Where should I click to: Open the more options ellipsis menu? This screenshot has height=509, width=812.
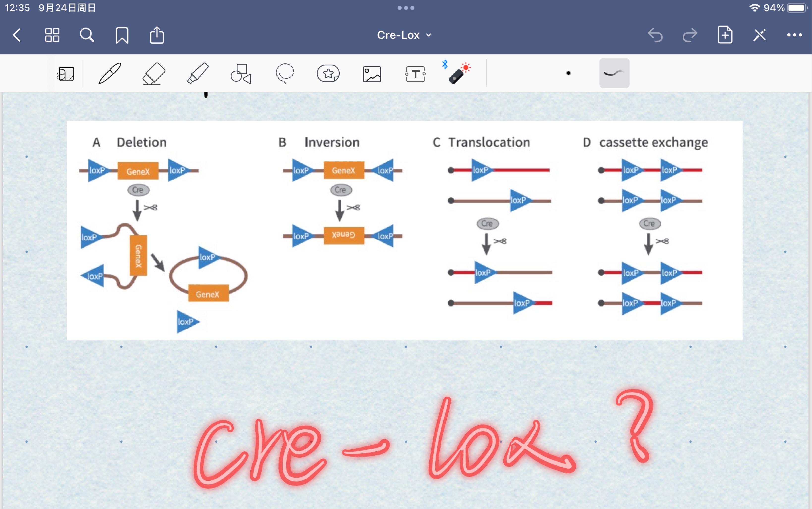pyautogui.click(x=794, y=35)
